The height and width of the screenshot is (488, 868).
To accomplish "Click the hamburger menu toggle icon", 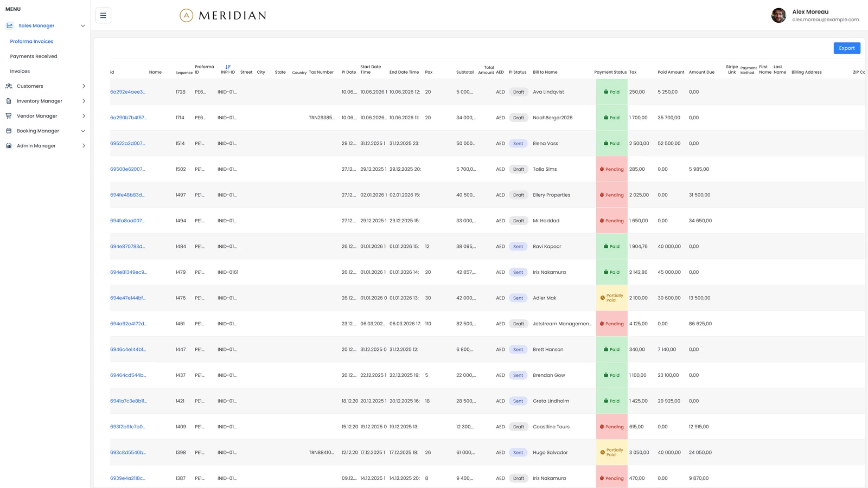I will [x=103, y=15].
